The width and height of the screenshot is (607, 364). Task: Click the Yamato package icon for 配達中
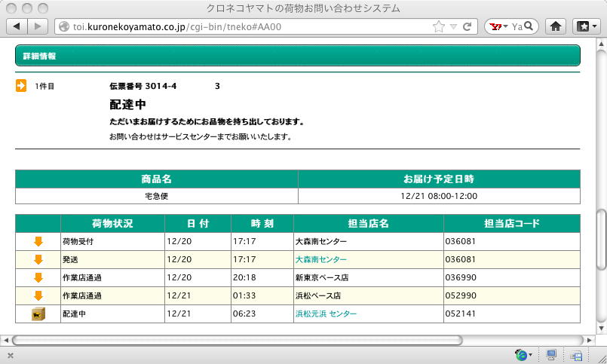tap(38, 314)
